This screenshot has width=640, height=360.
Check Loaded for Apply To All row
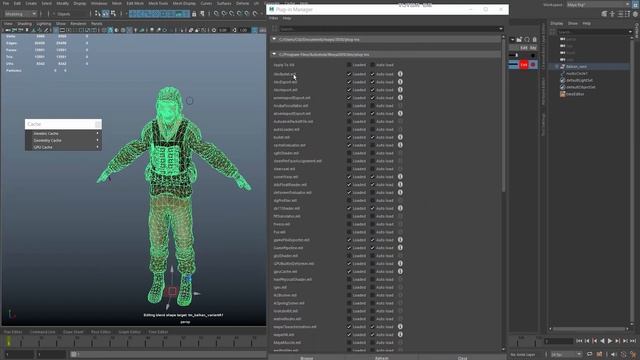pyautogui.click(x=349, y=65)
